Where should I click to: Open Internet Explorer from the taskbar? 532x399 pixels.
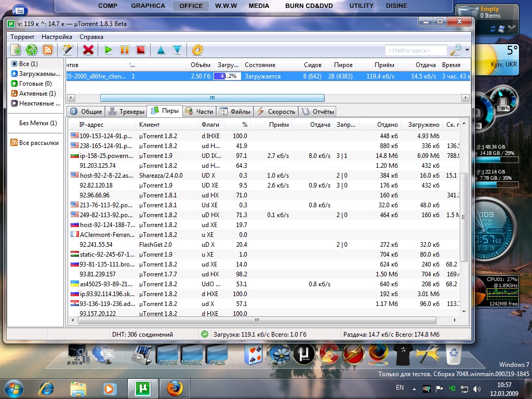[x=46, y=389]
